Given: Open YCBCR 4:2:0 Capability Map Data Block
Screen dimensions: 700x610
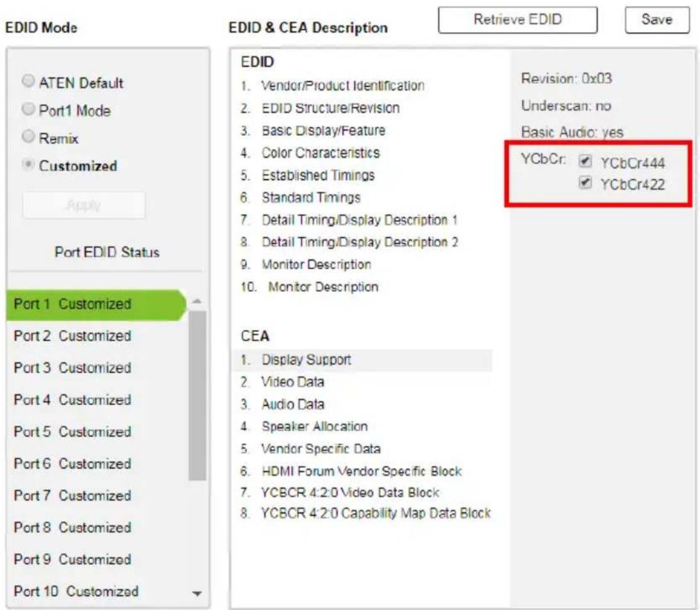Looking at the screenshot, I should pyautogui.click(x=365, y=513).
